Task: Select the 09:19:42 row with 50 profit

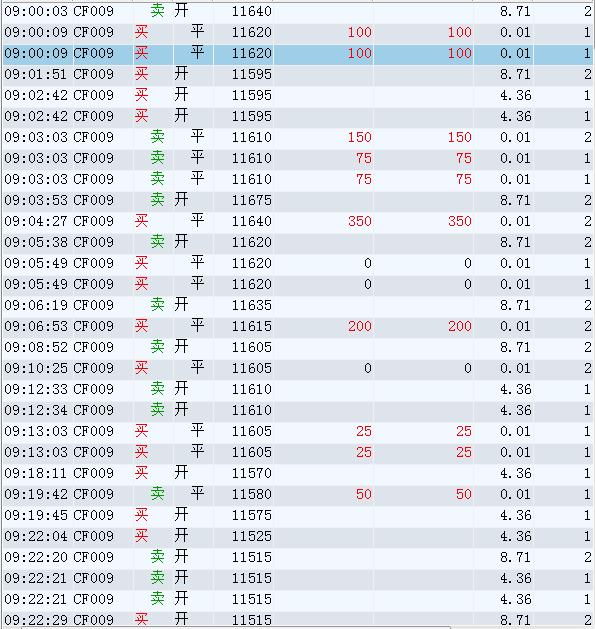Action: tap(298, 495)
